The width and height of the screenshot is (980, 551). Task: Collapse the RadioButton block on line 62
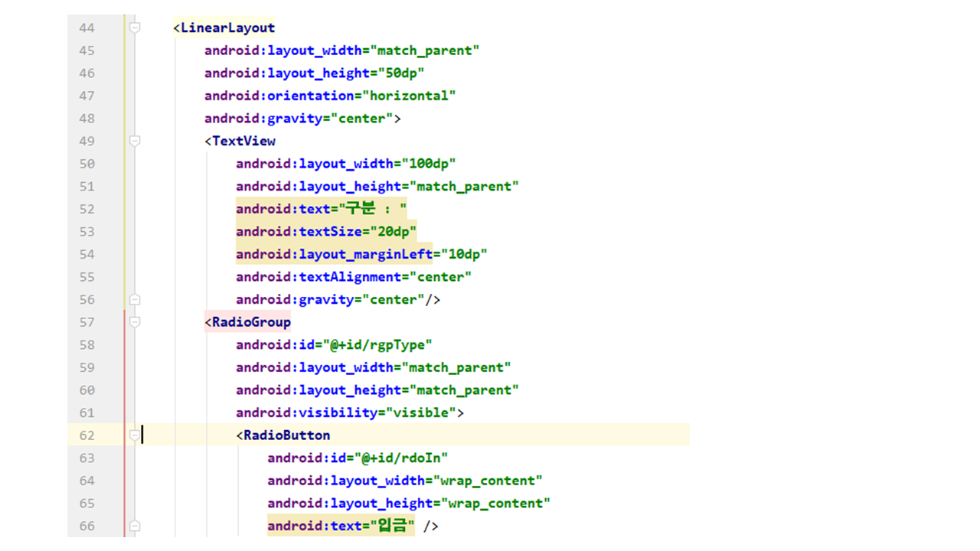point(135,435)
